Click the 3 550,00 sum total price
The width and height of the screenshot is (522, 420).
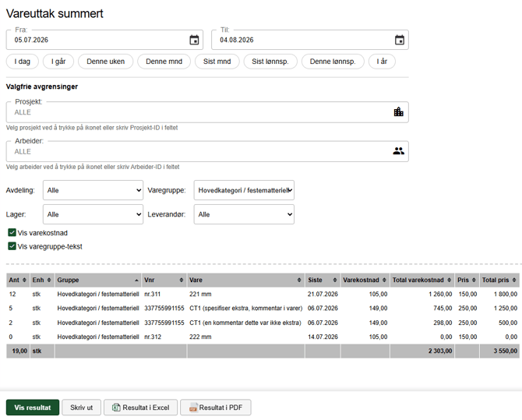506,351
